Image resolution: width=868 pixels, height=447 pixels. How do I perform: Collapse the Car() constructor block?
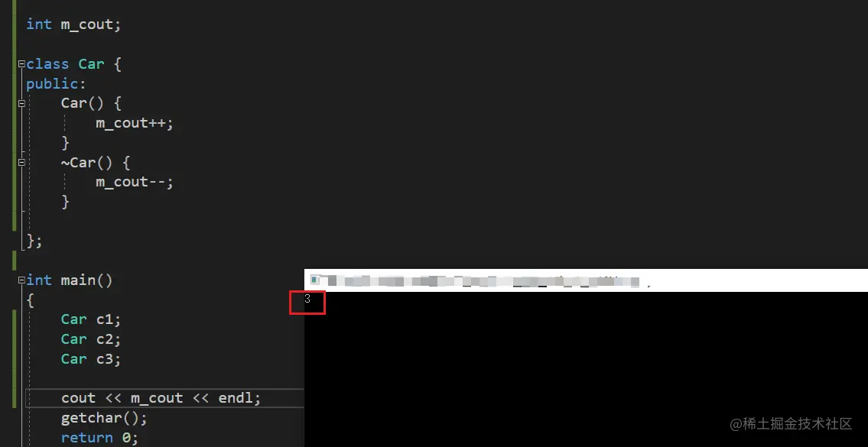(x=21, y=103)
